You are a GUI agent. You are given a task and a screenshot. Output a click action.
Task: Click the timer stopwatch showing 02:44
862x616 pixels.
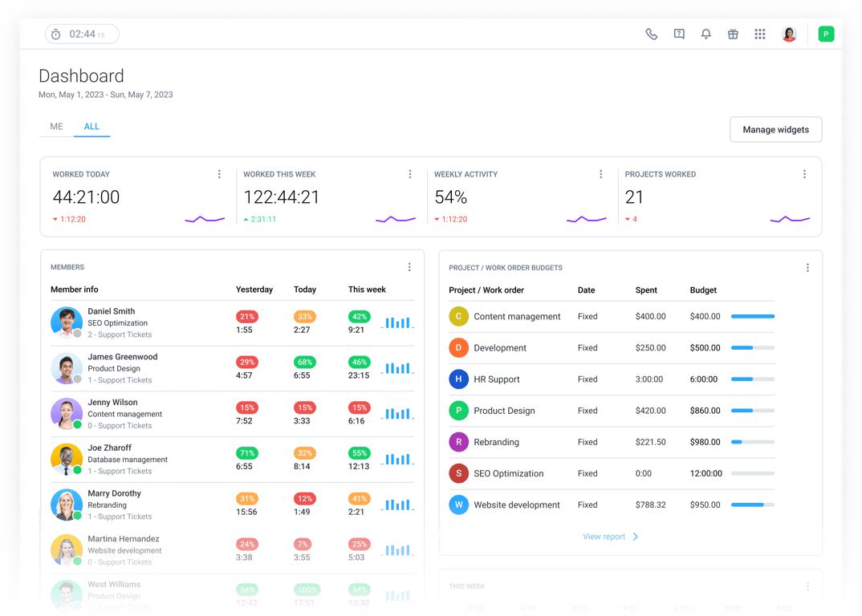pyautogui.click(x=82, y=34)
